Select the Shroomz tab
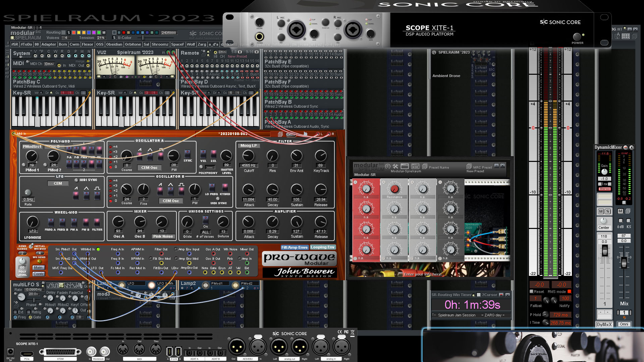 (160, 44)
